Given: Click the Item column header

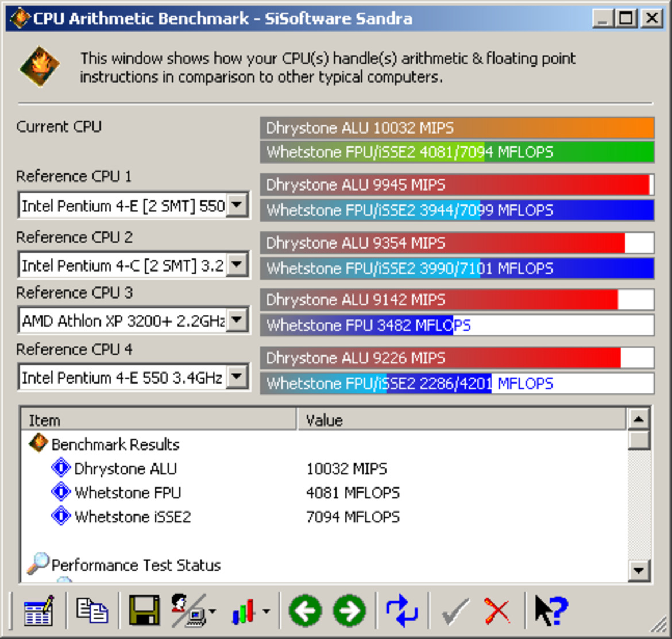Looking at the screenshot, I should pos(159,419).
